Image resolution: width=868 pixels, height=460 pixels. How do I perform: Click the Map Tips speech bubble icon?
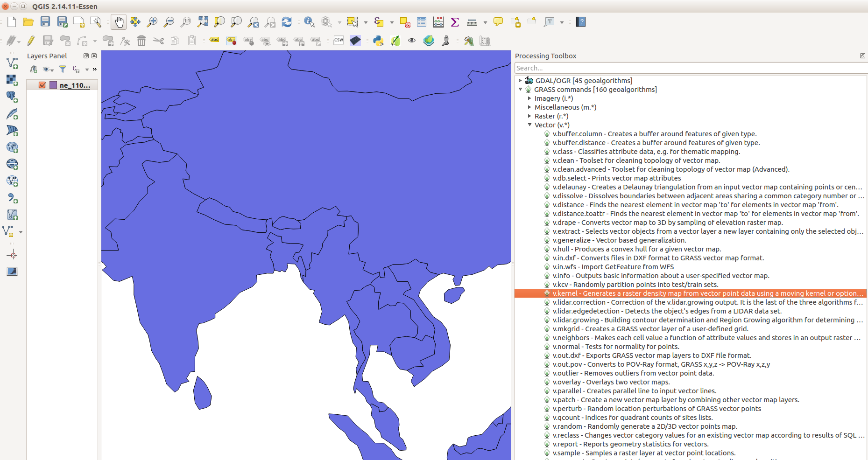[498, 22]
